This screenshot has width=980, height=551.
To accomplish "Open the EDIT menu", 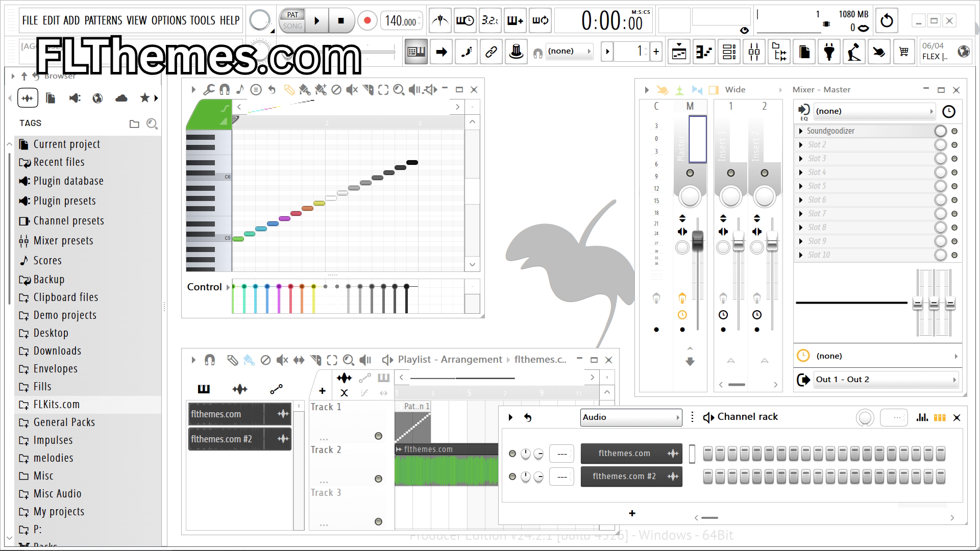I will [51, 20].
